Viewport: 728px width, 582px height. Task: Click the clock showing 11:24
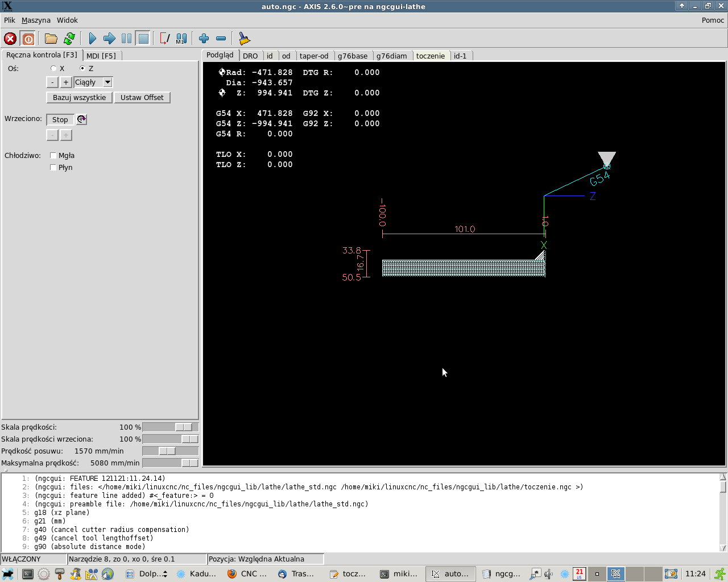coord(696,574)
